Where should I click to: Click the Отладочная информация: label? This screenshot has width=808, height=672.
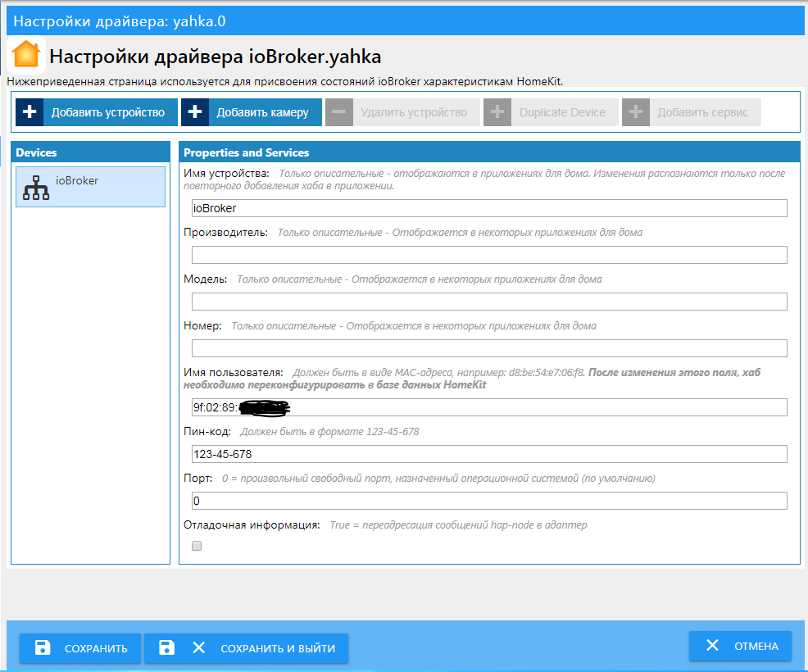click(x=252, y=524)
